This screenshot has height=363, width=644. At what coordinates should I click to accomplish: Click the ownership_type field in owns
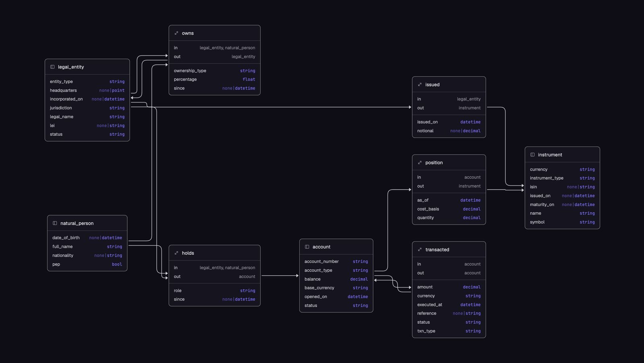point(215,71)
